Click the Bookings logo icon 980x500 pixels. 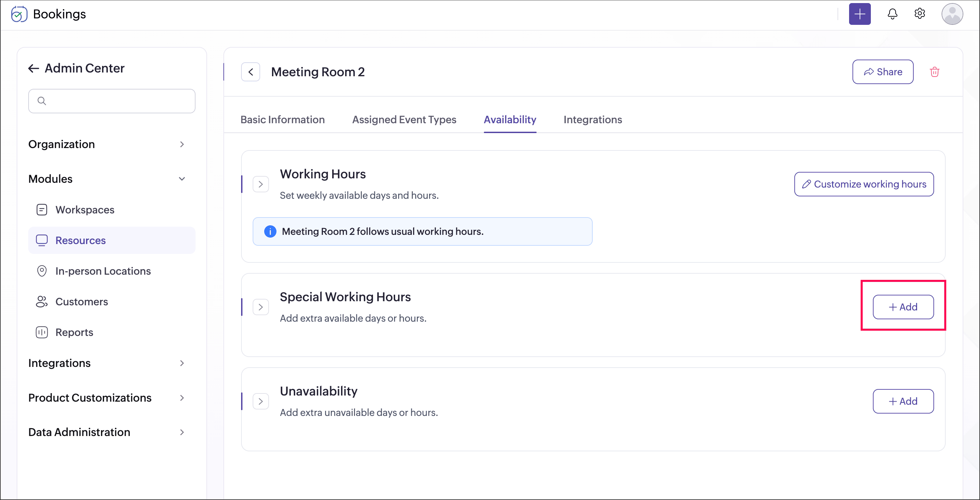pyautogui.click(x=19, y=14)
